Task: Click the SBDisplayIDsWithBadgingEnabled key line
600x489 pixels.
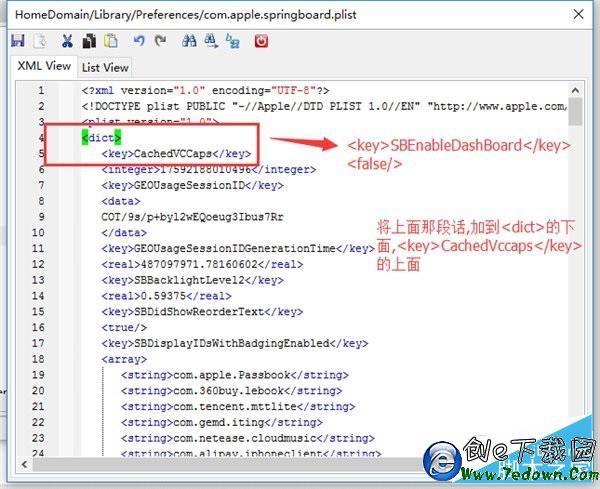Action: 235,344
